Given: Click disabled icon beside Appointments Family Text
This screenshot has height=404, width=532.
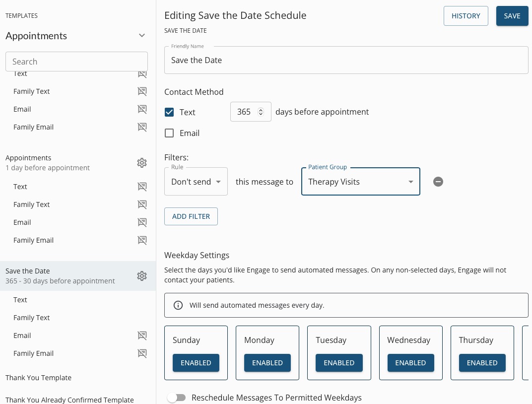Looking at the screenshot, I should (x=142, y=204).
